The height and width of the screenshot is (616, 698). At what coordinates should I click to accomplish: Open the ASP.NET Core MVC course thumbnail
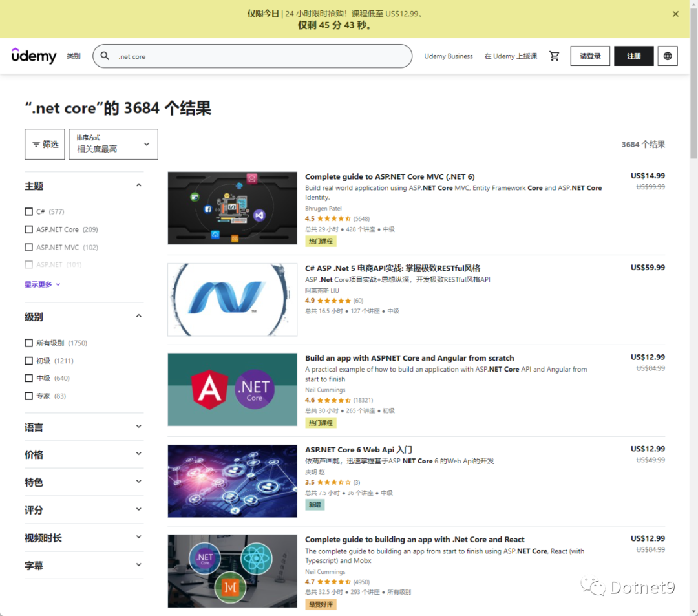[x=232, y=208]
